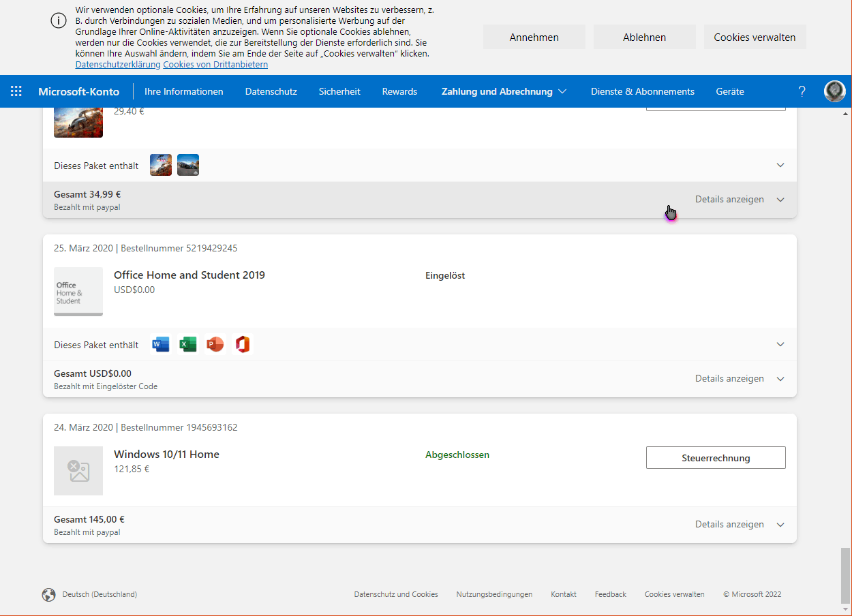Show details for the 34,99 € order
Image resolution: width=852 pixels, height=616 pixels.
(x=740, y=200)
